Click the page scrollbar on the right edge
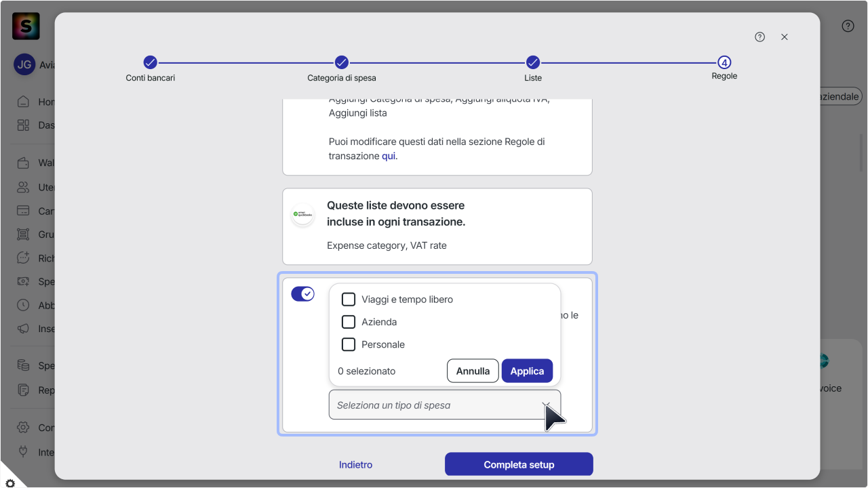The width and height of the screenshot is (868, 488). coord(862,152)
